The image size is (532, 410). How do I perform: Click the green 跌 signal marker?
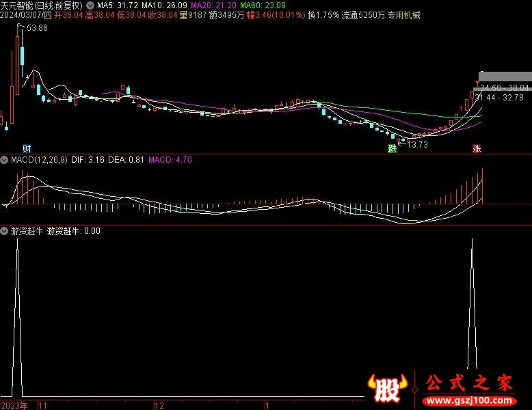(392, 148)
